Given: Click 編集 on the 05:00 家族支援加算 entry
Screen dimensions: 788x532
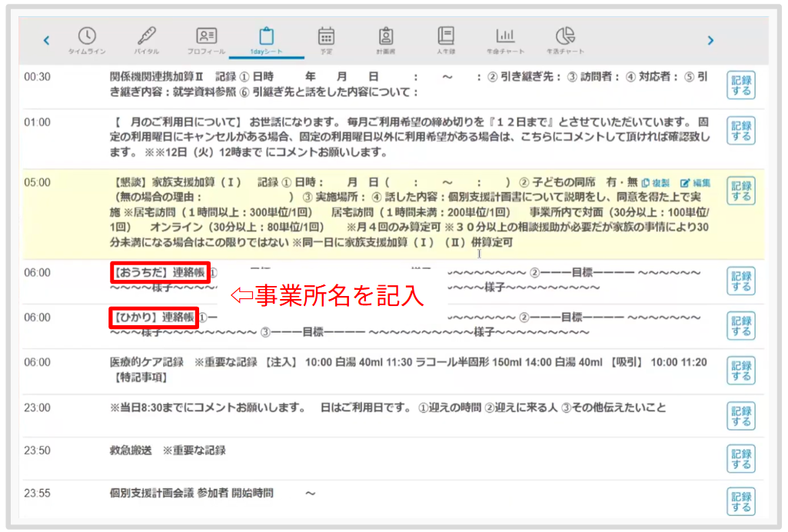Looking at the screenshot, I should (696, 183).
